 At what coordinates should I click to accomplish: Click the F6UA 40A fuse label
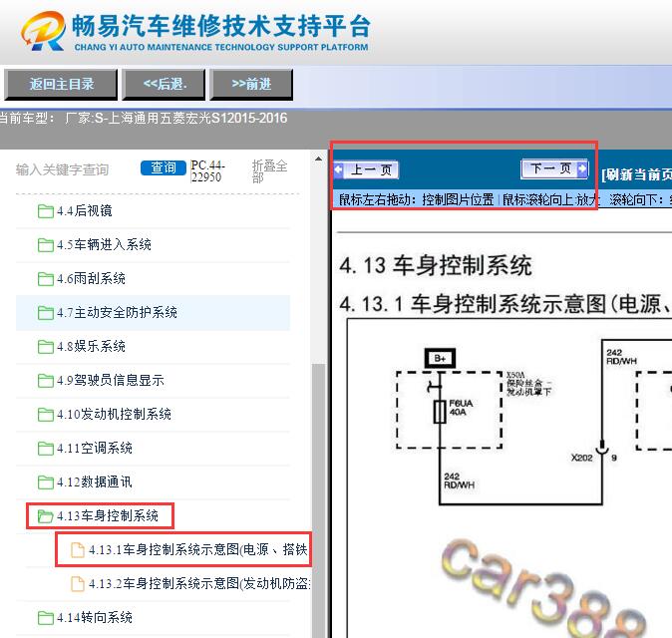coord(461,408)
